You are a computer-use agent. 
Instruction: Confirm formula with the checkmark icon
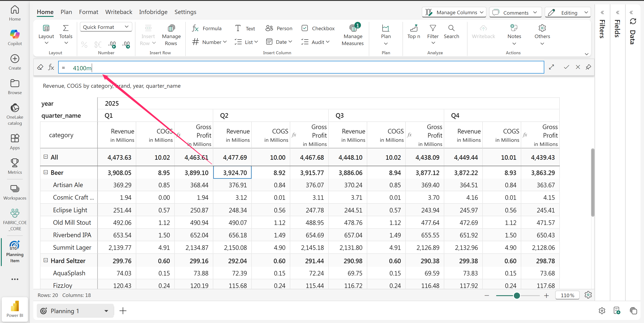566,67
